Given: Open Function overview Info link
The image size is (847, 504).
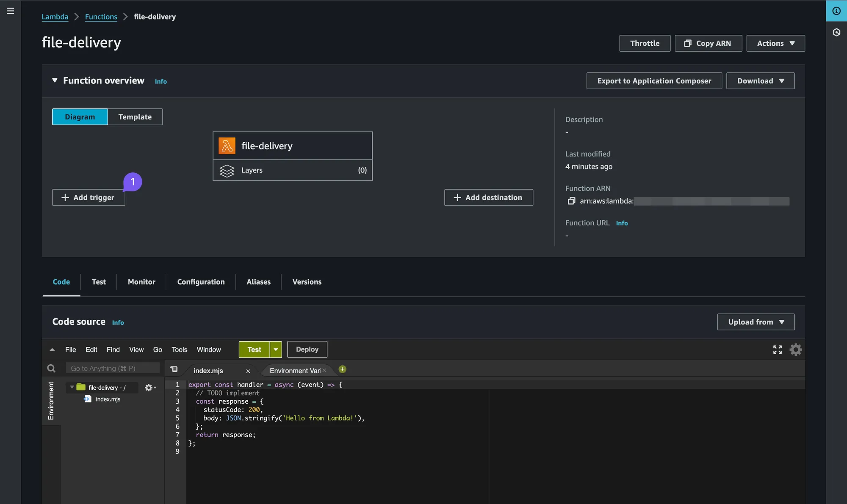Looking at the screenshot, I should [x=161, y=81].
